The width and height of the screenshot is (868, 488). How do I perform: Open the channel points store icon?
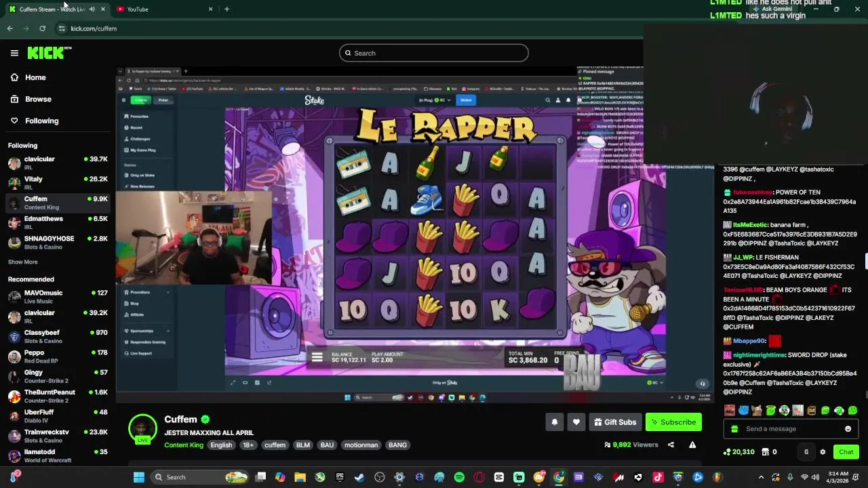pos(765,452)
